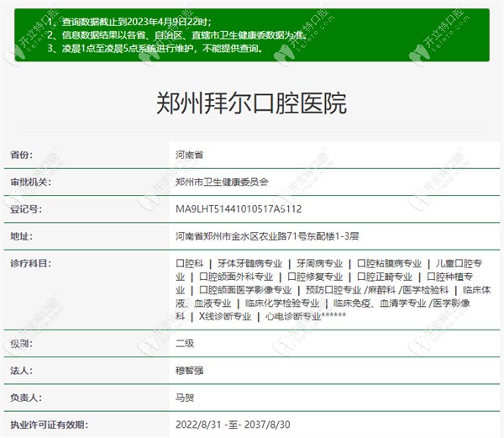Click 口腔科 in the department list

(x=189, y=263)
